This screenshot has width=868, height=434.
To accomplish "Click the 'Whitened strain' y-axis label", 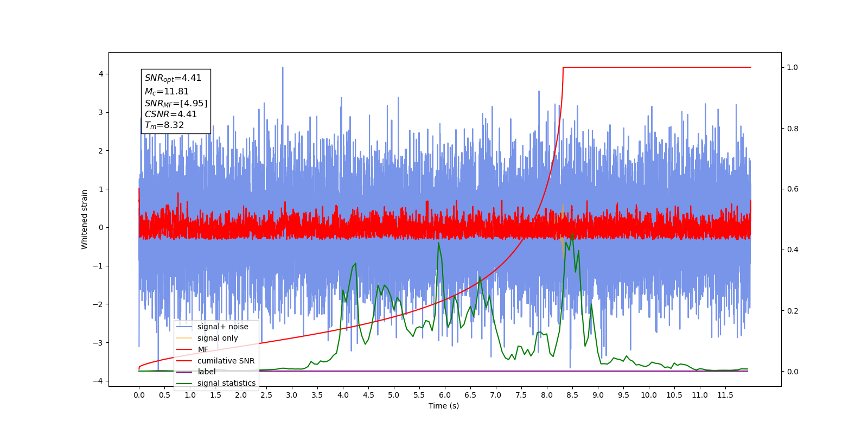I will (x=84, y=219).
